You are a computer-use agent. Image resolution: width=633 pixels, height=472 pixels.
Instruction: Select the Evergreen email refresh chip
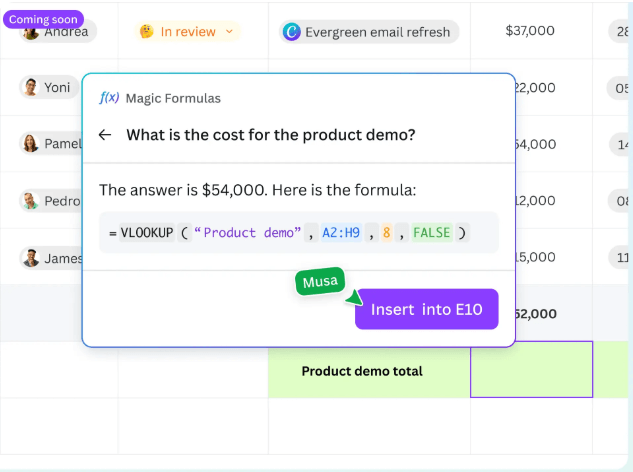369,32
